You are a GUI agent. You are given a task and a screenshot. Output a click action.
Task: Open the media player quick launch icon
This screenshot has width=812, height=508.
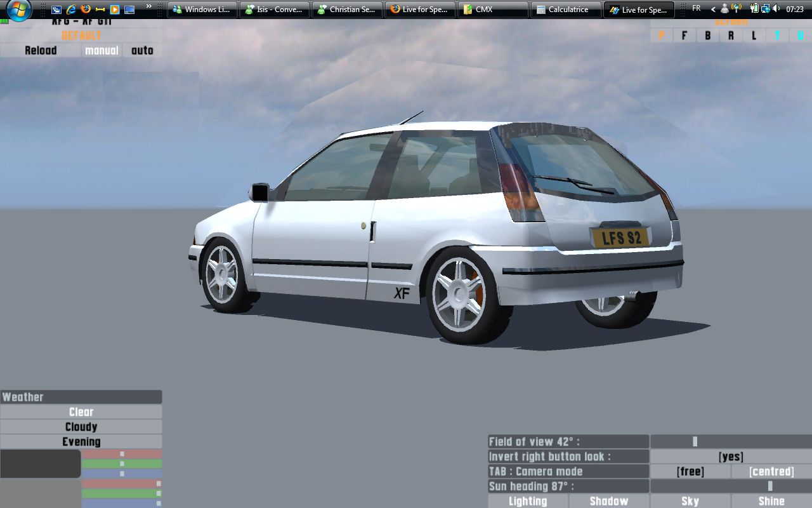(115, 10)
